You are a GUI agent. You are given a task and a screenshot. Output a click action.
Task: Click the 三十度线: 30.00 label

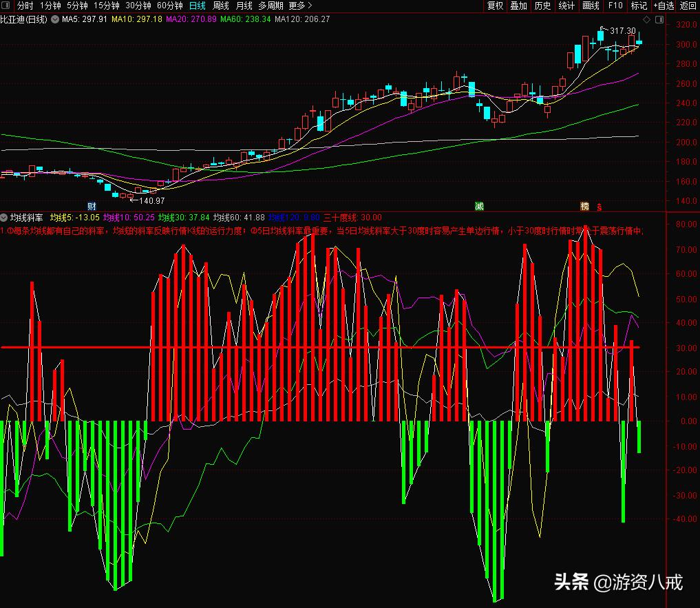point(352,218)
